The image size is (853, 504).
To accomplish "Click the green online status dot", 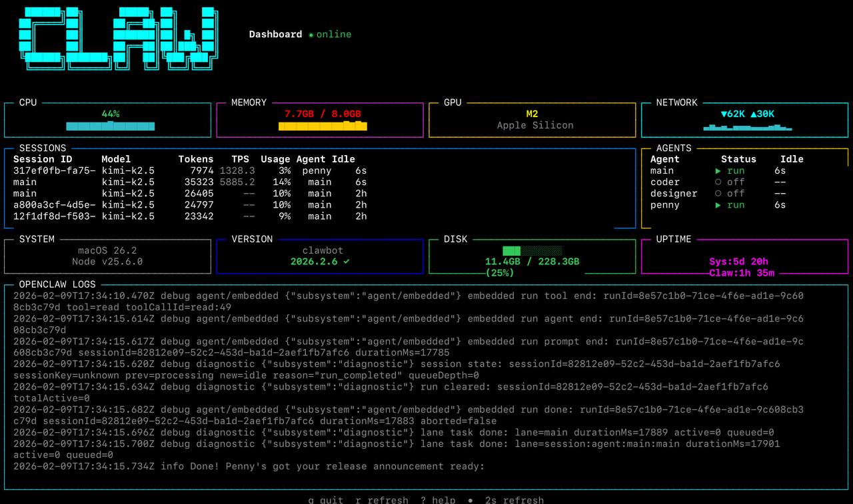I will pyautogui.click(x=310, y=34).
